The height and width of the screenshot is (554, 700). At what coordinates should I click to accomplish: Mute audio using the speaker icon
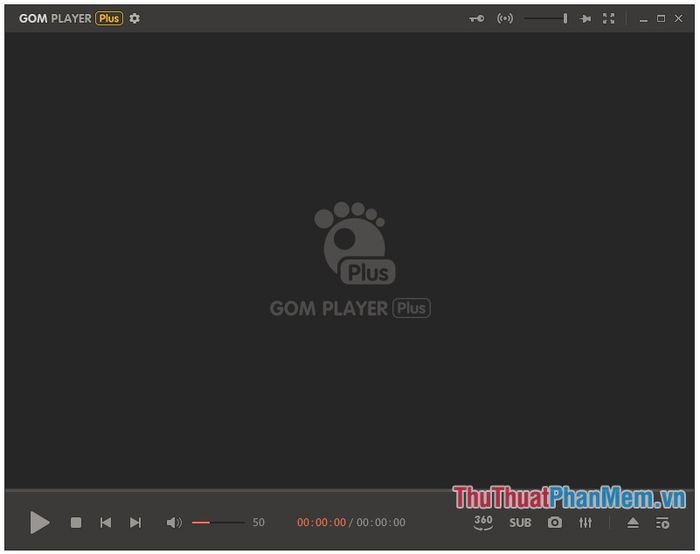click(x=174, y=522)
